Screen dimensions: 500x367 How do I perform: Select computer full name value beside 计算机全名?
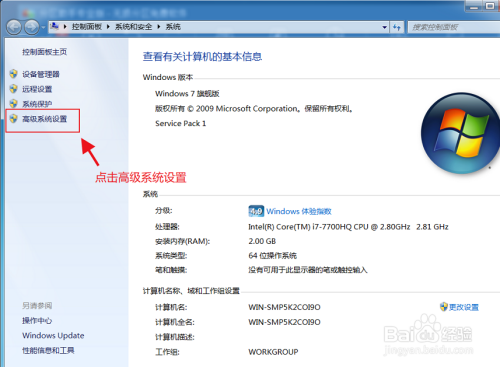click(284, 322)
